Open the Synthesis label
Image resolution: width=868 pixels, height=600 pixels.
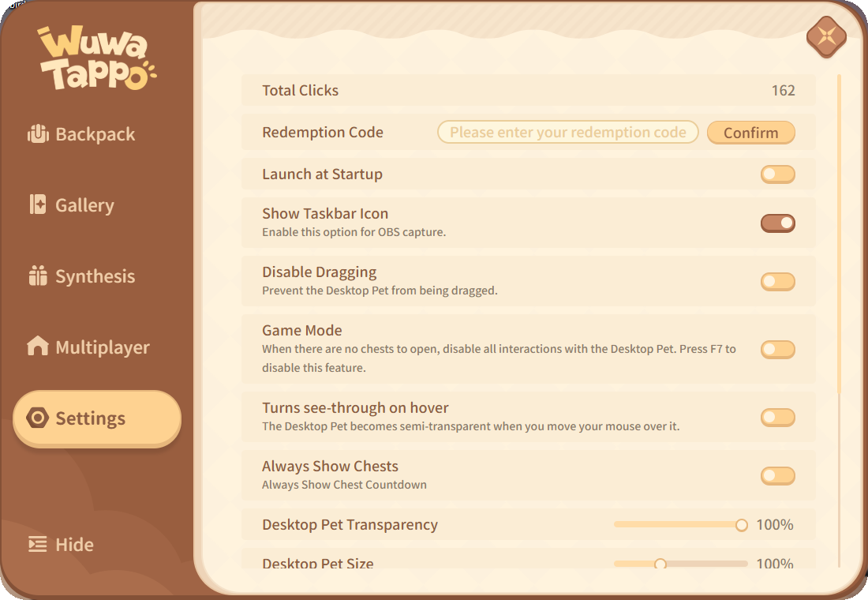tap(95, 276)
